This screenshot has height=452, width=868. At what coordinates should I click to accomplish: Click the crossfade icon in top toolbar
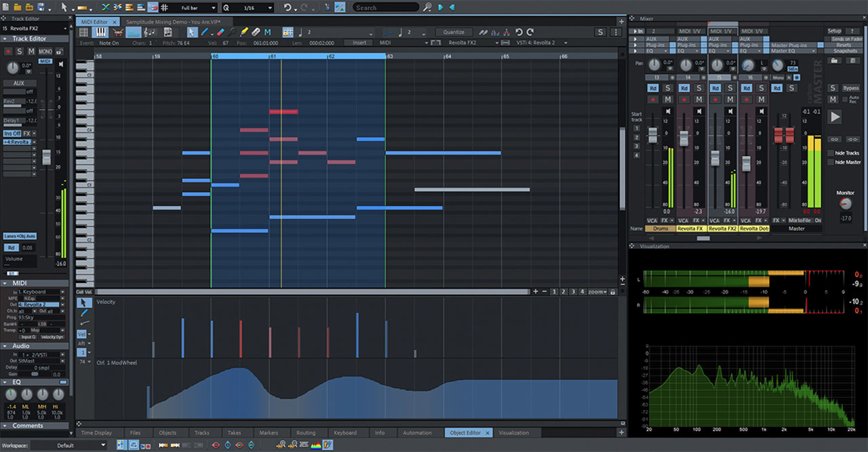106,7
